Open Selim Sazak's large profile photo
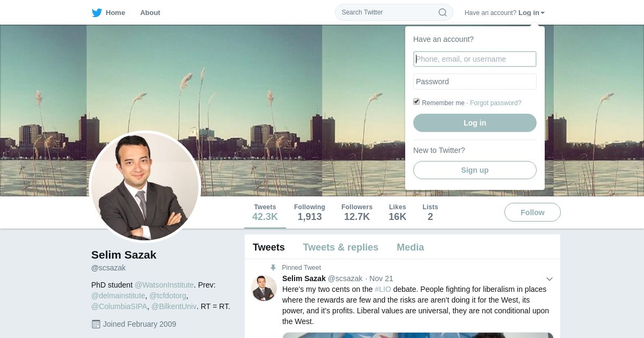 [x=145, y=187]
